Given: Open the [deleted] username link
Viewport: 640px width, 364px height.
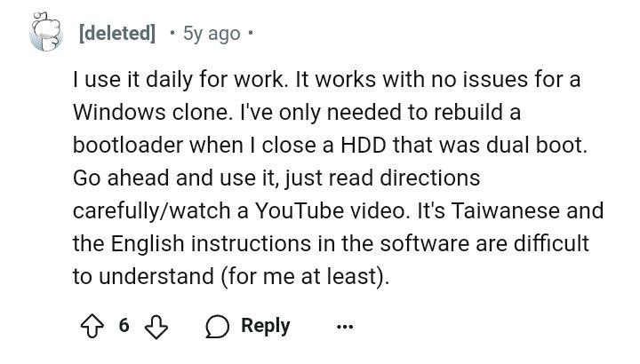Looking at the screenshot, I should (117, 33).
